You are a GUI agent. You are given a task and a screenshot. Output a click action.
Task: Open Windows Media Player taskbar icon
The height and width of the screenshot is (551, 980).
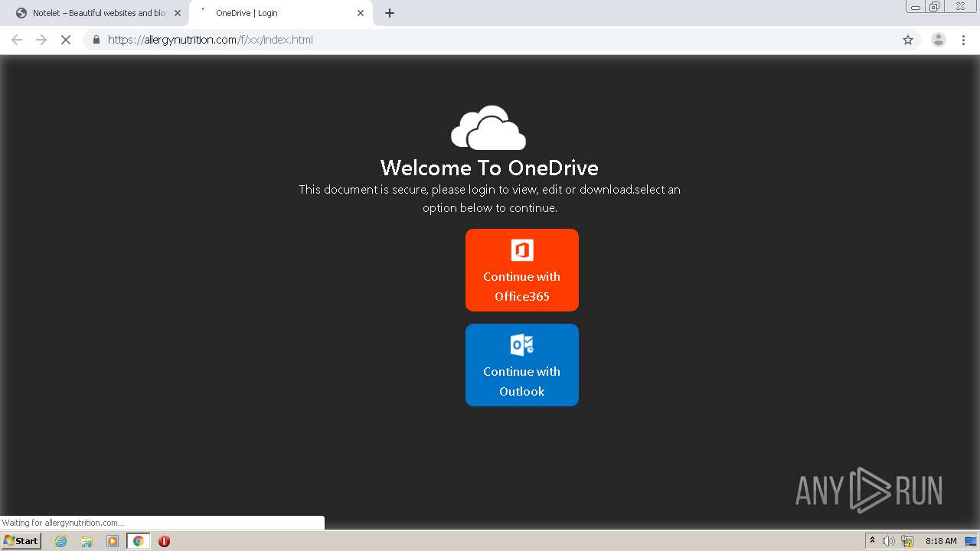(x=113, y=541)
